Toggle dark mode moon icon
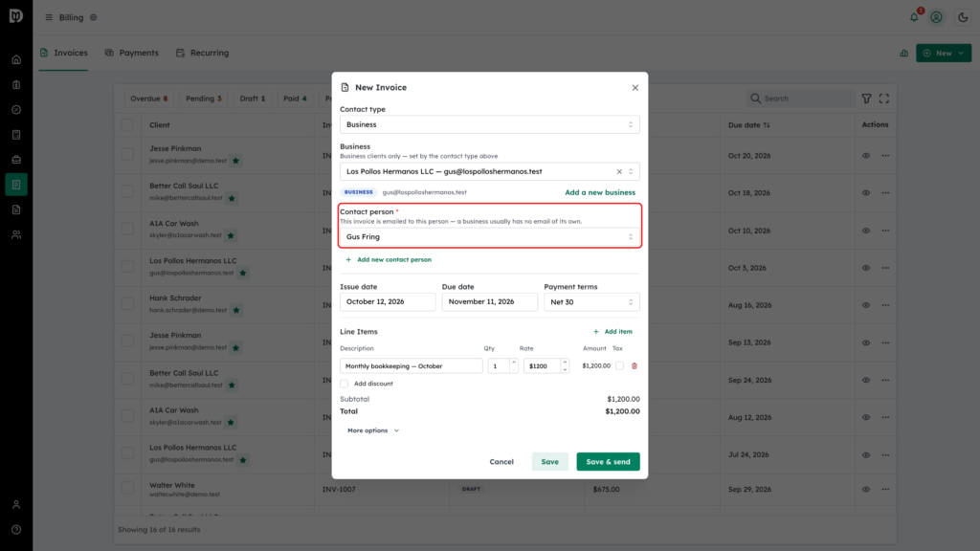 pyautogui.click(x=963, y=17)
